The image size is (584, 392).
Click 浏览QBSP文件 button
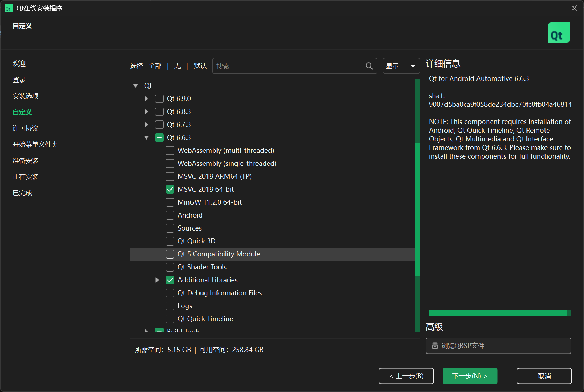(x=498, y=346)
